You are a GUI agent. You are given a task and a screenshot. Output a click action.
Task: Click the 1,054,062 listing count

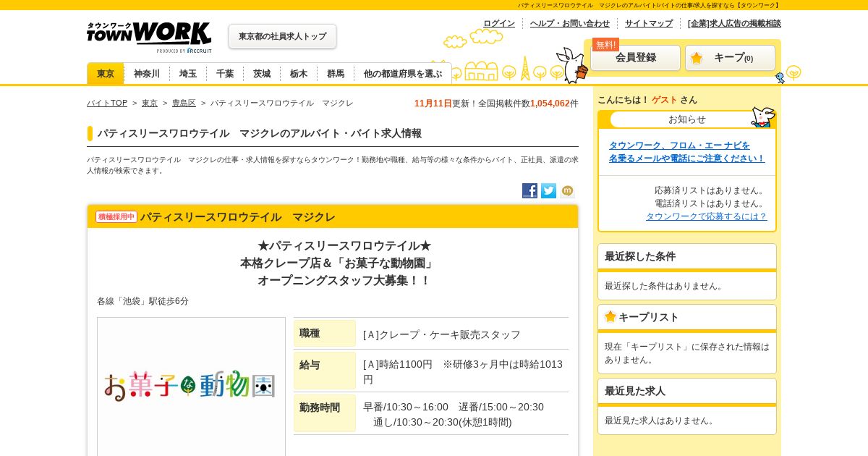coord(550,104)
